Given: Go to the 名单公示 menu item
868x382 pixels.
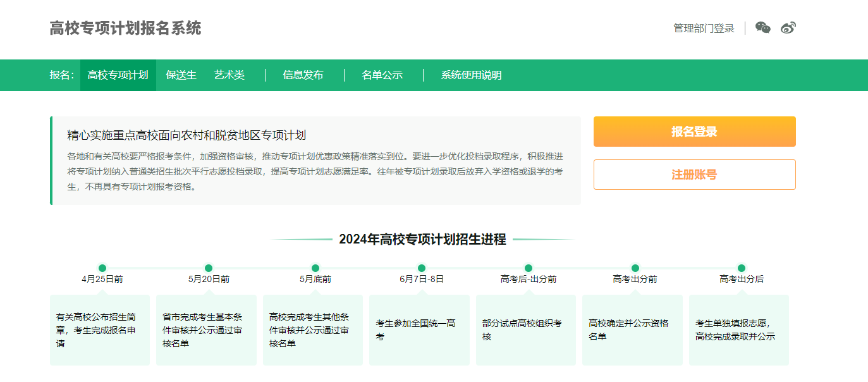Looking at the screenshot, I should pos(382,75).
